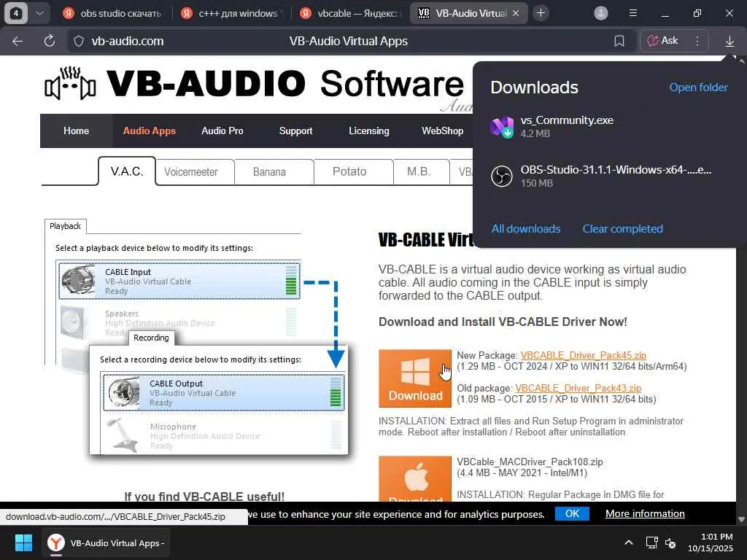747x560 pixels.
Task: Switch to the vbcable — Яндекс tab
Action: pos(352,13)
